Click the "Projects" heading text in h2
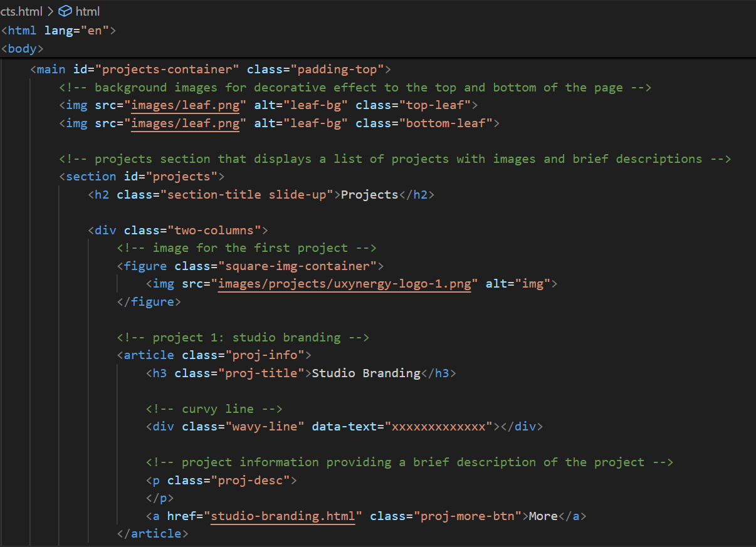Viewport: 756px width, 547px height. [369, 195]
